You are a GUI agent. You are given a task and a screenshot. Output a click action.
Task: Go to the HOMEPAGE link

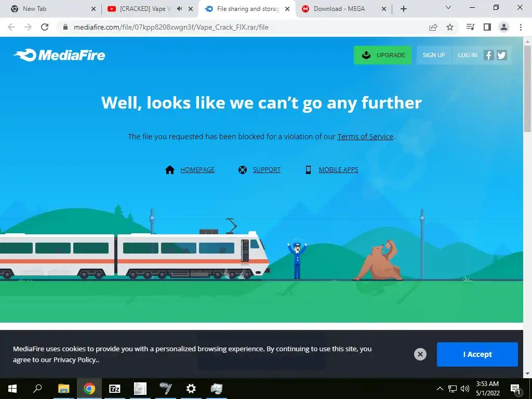pyautogui.click(x=197, y=170)
